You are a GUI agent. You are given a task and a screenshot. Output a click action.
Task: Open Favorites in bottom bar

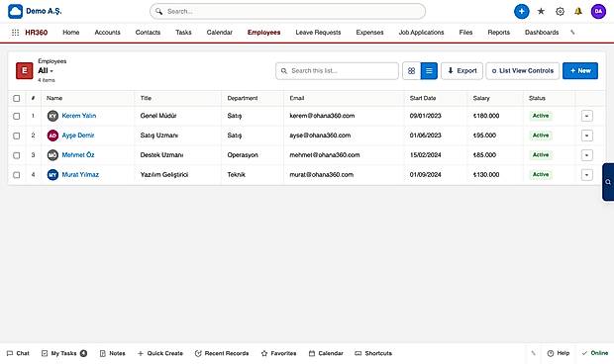click(x=278, y=353)
